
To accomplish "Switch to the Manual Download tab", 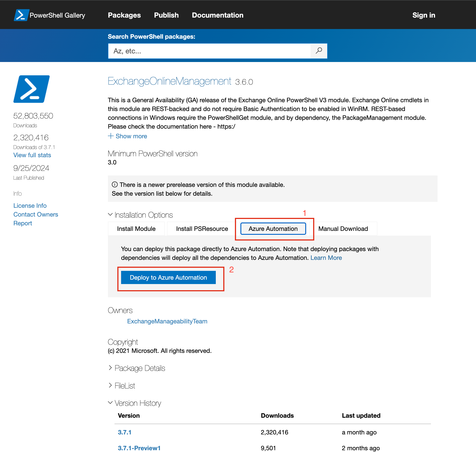I will click(343, 229).
